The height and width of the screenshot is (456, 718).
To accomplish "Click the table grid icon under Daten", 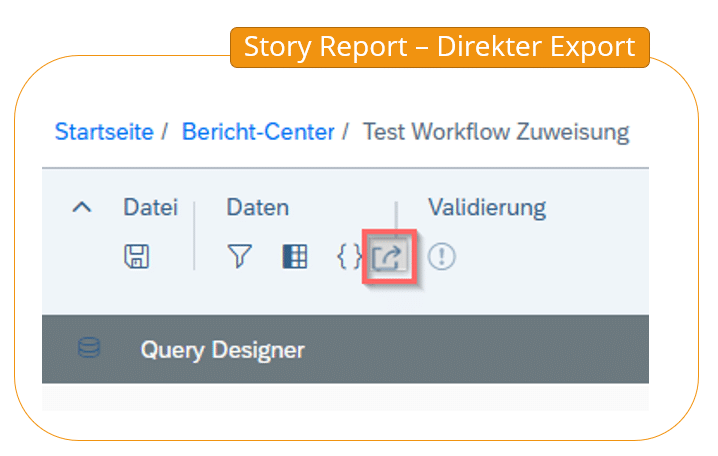I will 294,258.
